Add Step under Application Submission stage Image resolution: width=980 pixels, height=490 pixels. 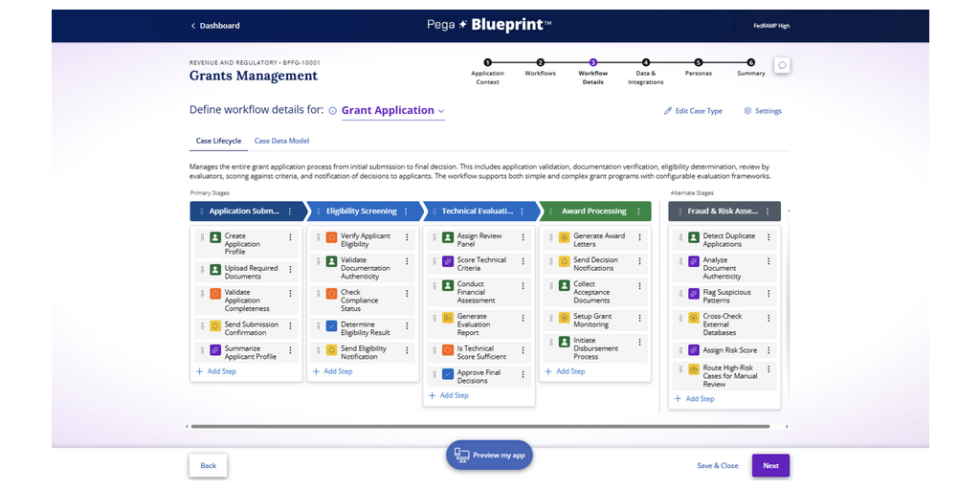click(x=215, y=371)
